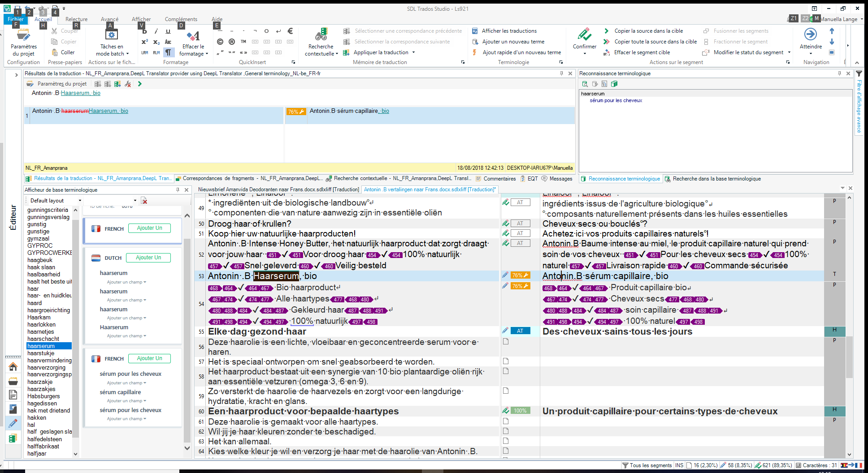The height and width of the screenshot is (473, 868).
Task: Open the Fichier menu
Action: 16,19
